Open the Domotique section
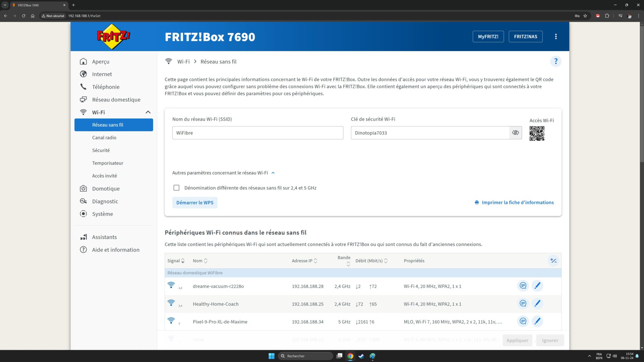644x362 pixels. click(106, 189)
